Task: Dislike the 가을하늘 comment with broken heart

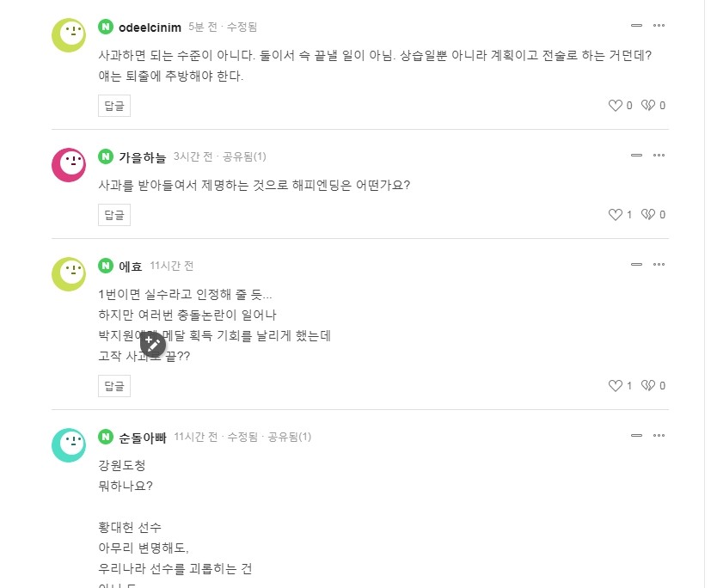Action: pos(648,215)
